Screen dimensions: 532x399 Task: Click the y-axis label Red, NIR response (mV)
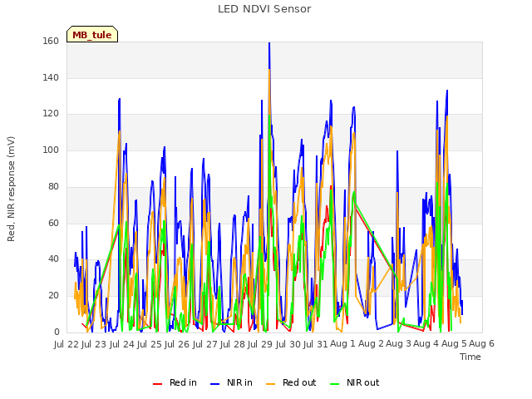click(11, 189)
